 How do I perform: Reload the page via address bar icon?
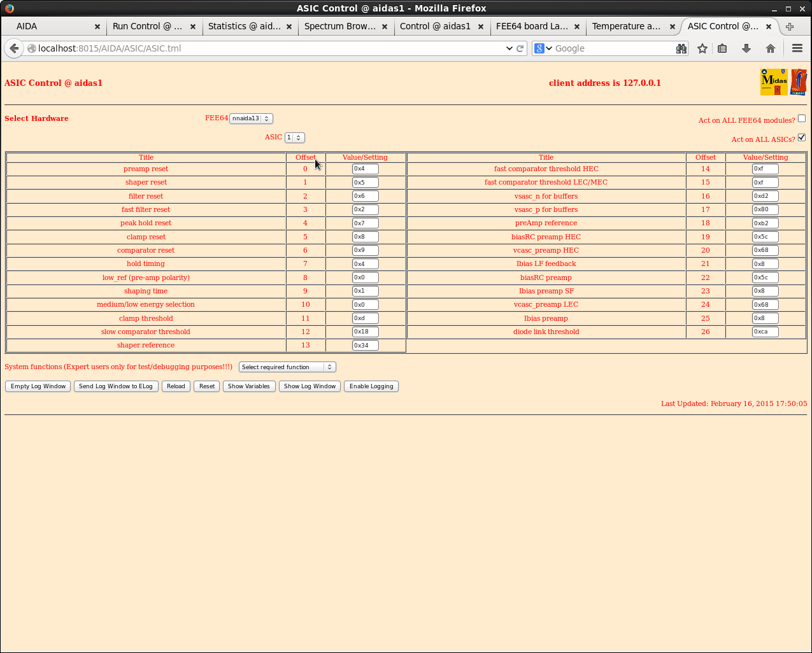pyautogui.click(x=520, y=48)
